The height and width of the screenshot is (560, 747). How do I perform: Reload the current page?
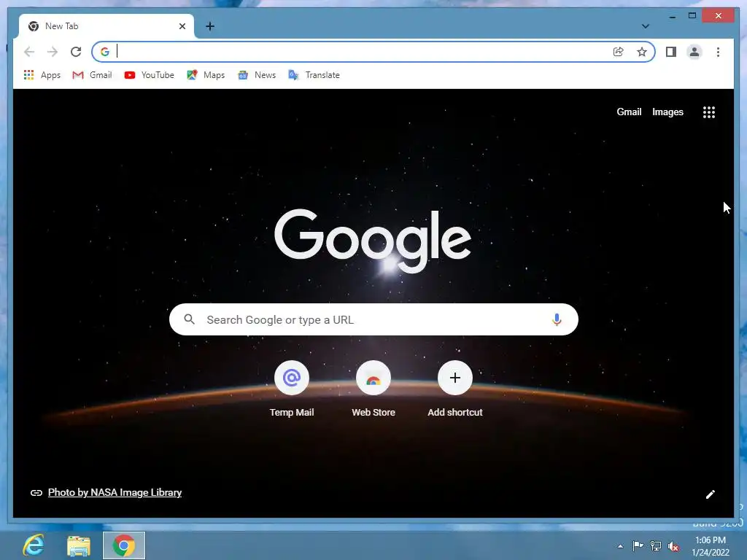[x=76, y=52]
